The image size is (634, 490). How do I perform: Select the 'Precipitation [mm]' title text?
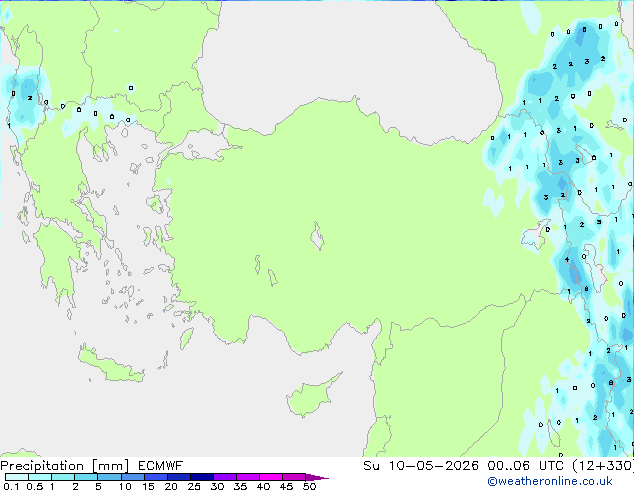[x=65, y=466]
